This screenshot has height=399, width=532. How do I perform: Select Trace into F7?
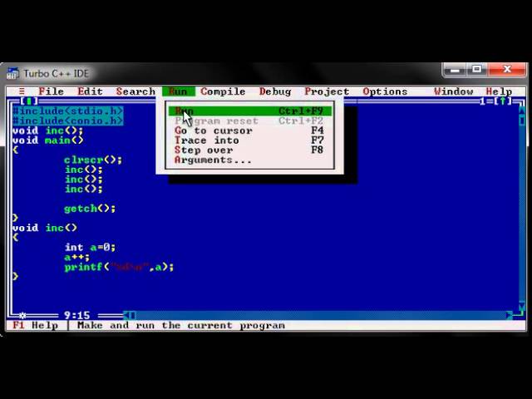coord(249,140)
